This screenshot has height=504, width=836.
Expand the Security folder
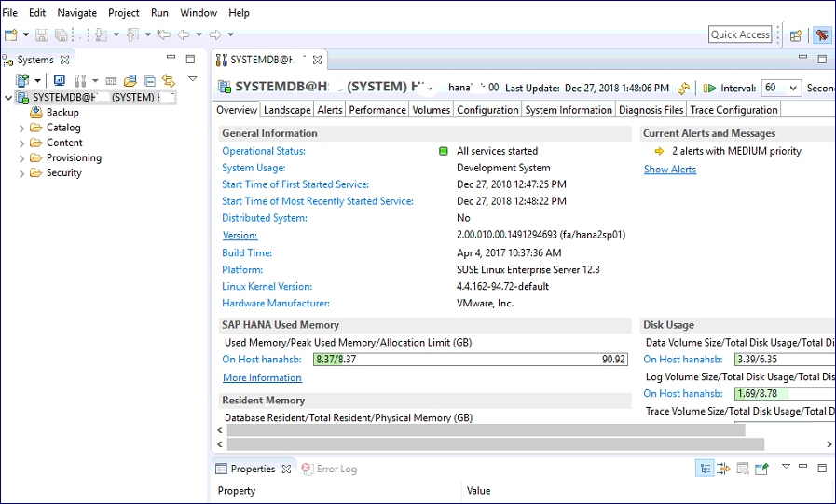click(x=21, y=173)
